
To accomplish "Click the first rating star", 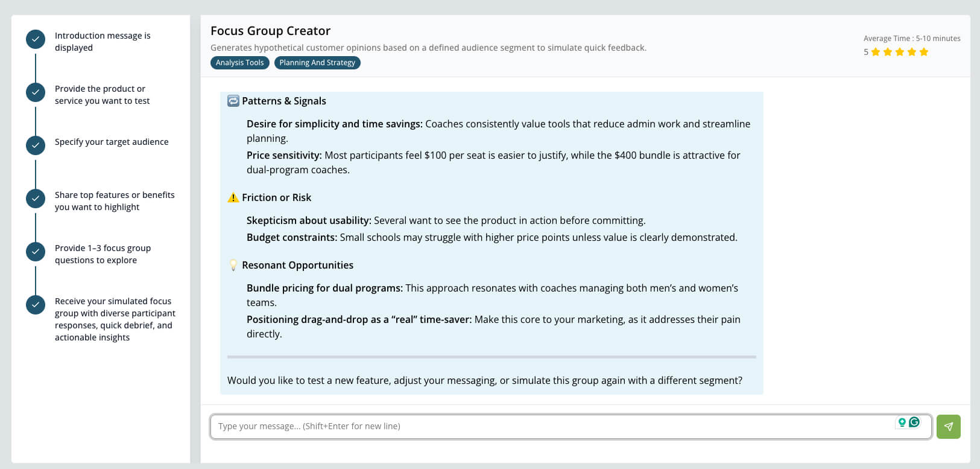I will pos(876,52).
